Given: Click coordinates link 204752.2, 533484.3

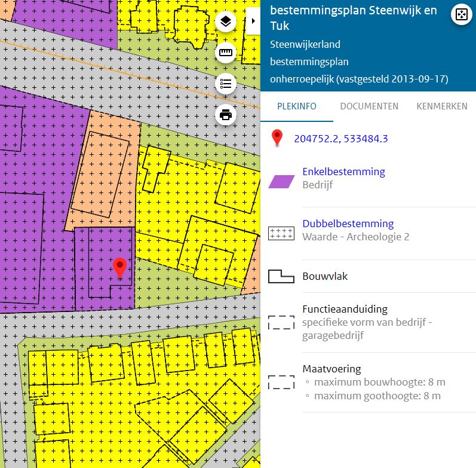Looking at the screenshot, I should pos(341,139).
